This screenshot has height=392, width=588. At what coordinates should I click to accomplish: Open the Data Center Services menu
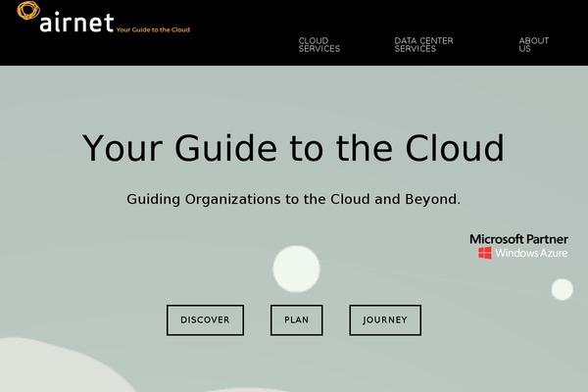pyautogui.click(x=423, y=45)
